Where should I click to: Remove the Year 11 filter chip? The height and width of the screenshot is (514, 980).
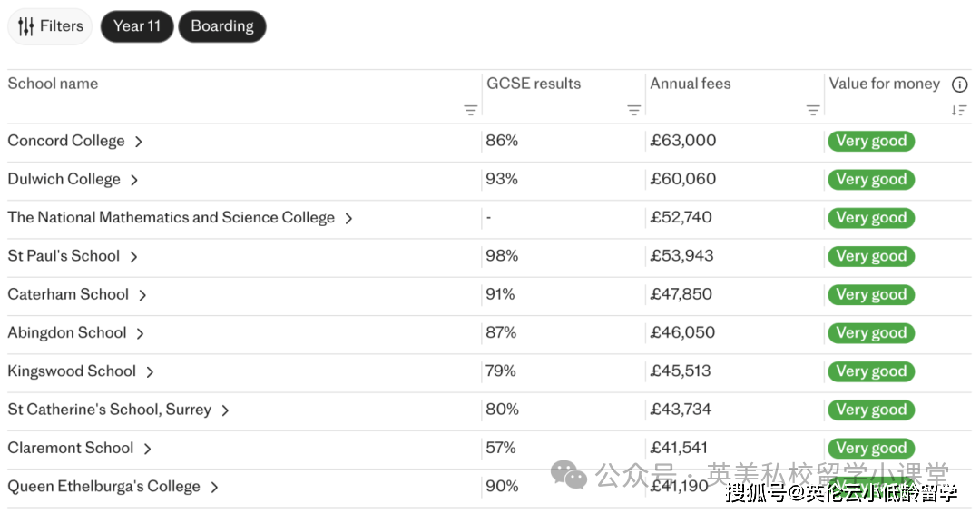pyautogui.click(x=137, y=26)
